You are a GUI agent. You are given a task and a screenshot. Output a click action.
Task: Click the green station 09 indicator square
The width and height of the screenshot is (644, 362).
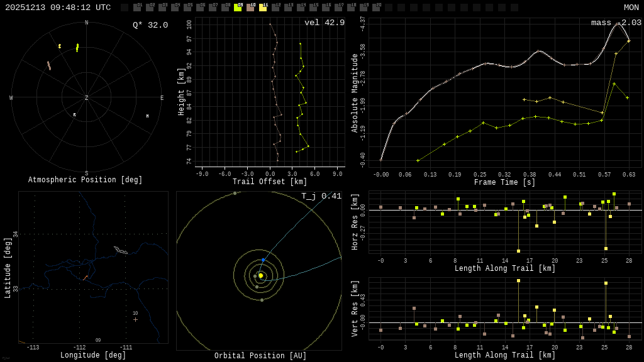(238, 8)
